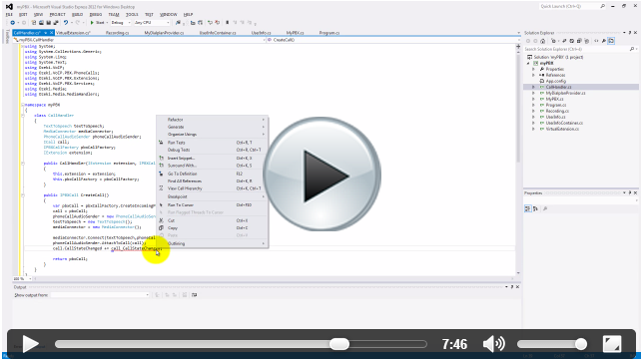Click the Solution Explorer home icon
644x359 pixels.
pyautogui.click(x=542, y=41)
